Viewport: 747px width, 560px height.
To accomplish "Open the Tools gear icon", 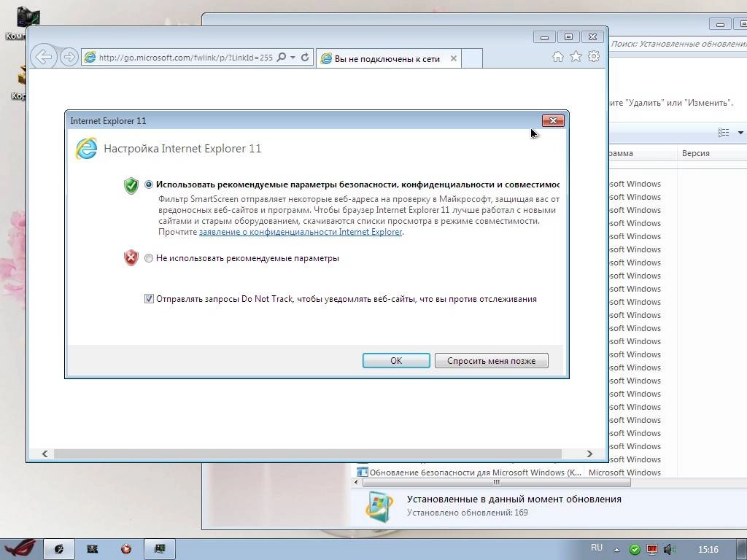I will coord(594,57).
